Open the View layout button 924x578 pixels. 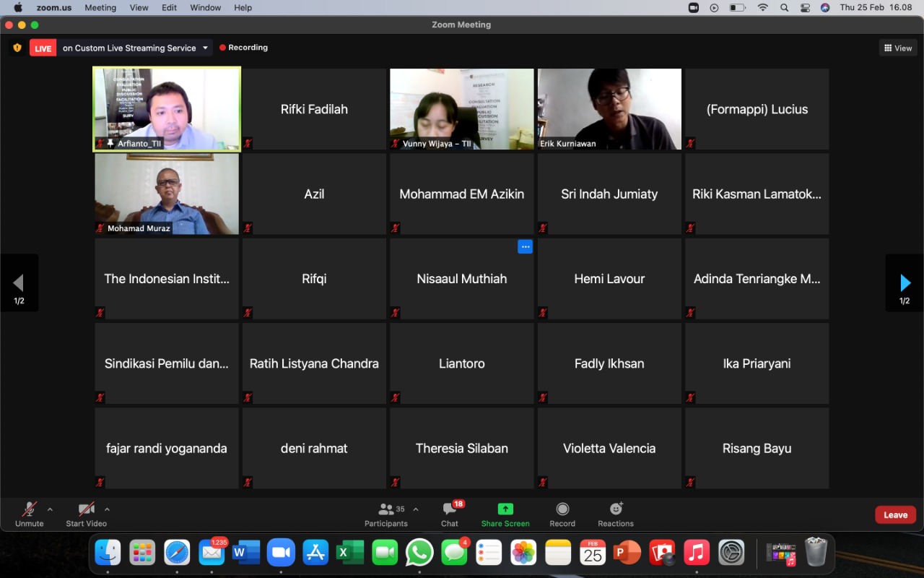tap(898, 48)
